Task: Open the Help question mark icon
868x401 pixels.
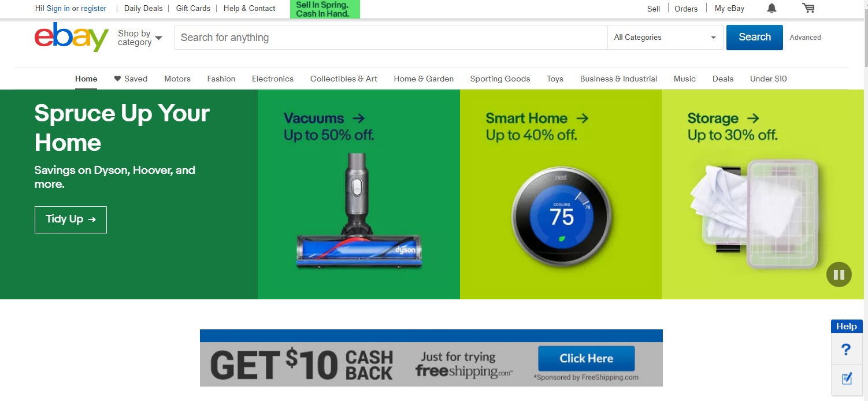Action: (846, 349)
